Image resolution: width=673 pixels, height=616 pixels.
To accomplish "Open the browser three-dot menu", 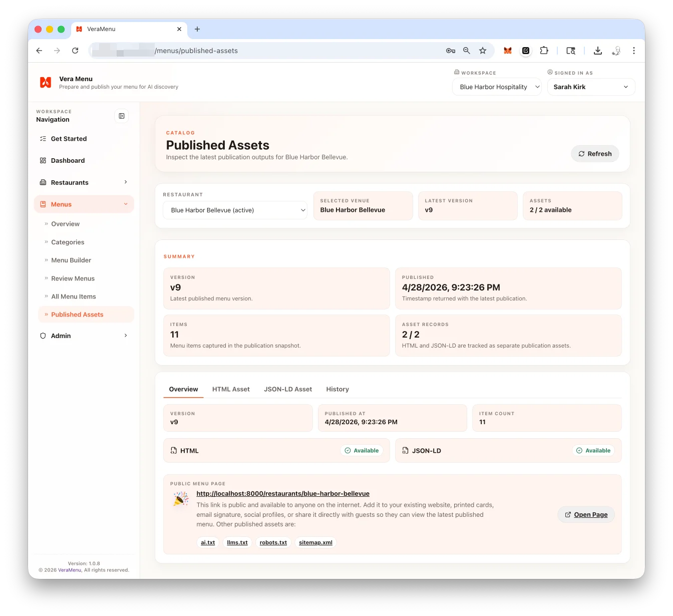I will coord(634,51).
